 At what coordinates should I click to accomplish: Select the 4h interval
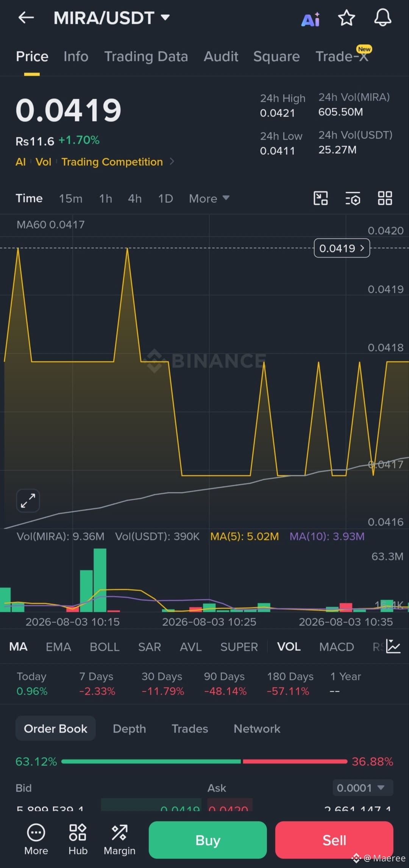coord(135,198)
